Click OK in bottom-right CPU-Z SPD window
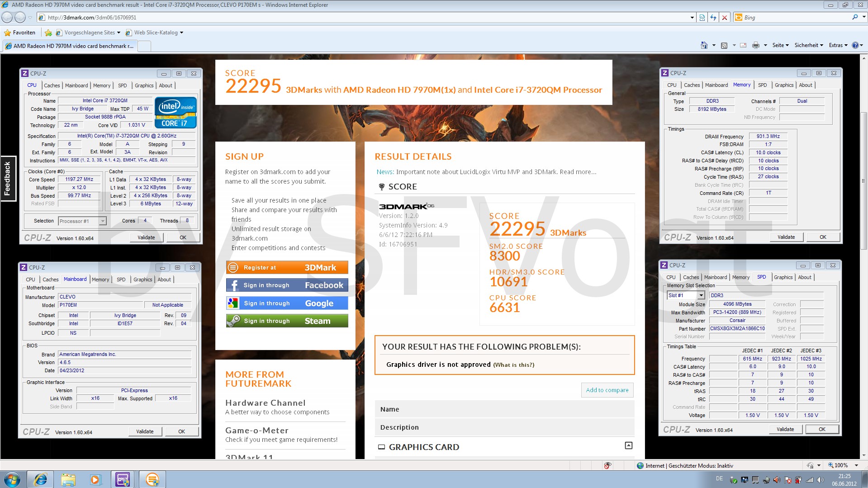The width and height of the screenshot is (868, 488). tap(822, 429)
